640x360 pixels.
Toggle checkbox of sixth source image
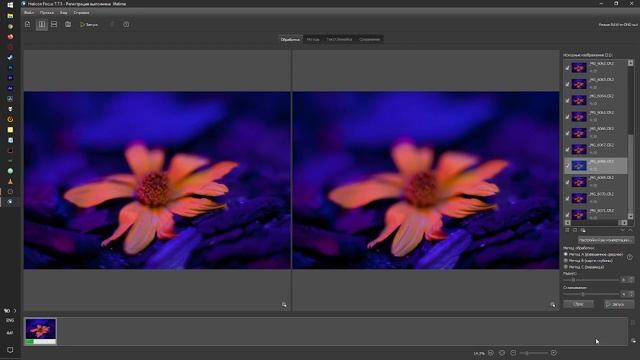pyautogui.click(x=567, y=149)
